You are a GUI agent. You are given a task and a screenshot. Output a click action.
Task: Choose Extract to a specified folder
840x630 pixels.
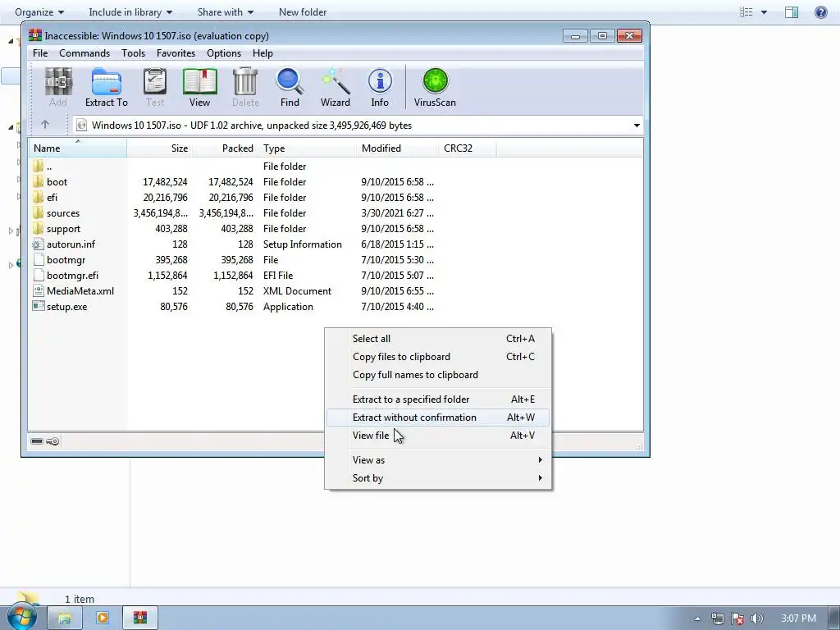coord(438,399)
